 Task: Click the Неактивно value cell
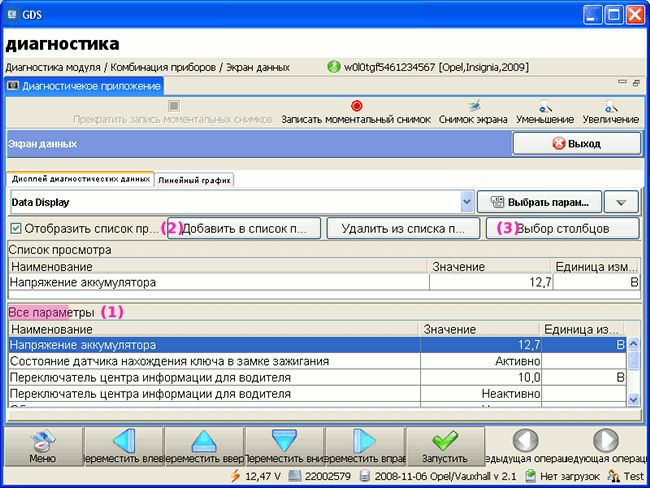click(x=481, y=393)
